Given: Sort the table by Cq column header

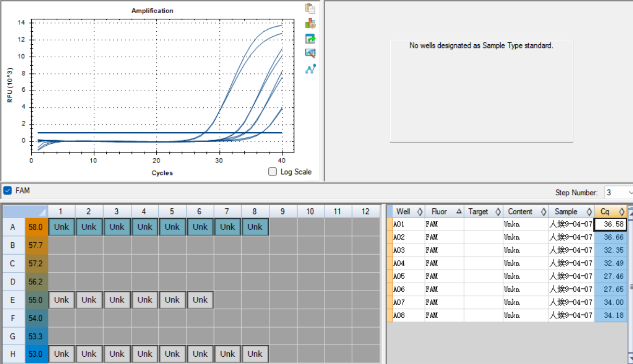Looking at the screenshot, I should (611, 211).
